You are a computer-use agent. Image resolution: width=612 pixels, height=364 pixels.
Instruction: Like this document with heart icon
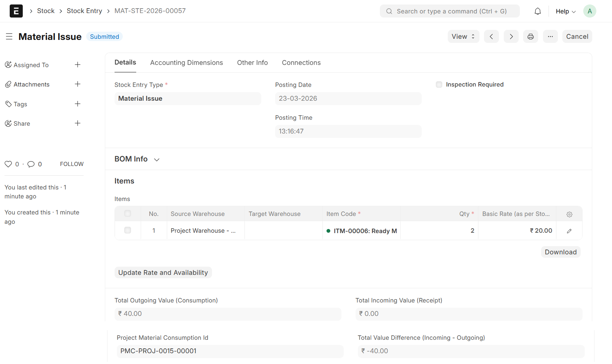pyautogui.click(x=8, y=164)
